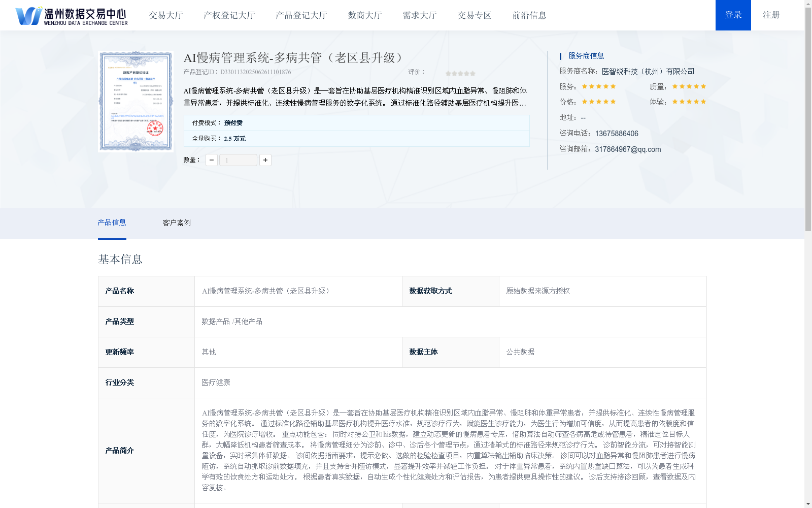
Task: Click the product registration ID text
Action: pyautogui.click(x=237, y=72)
